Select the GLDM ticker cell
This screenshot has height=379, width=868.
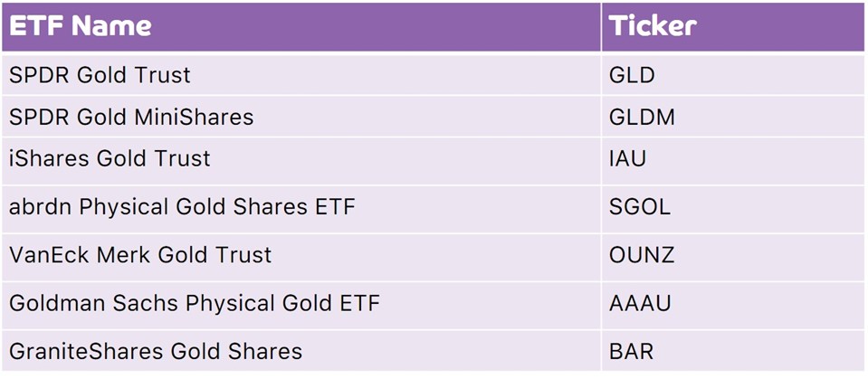(x=733, y=117)
